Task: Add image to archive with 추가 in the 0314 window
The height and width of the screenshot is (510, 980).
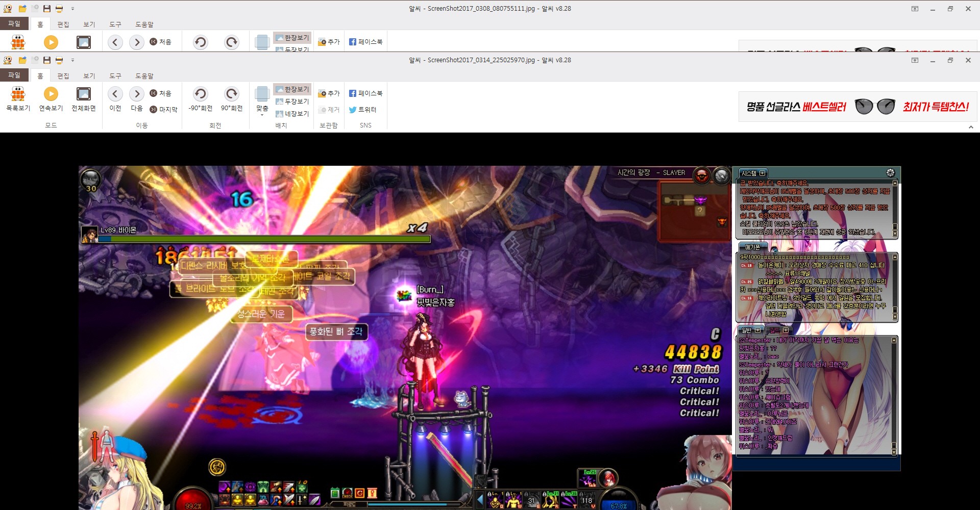Action: [329, 93]
